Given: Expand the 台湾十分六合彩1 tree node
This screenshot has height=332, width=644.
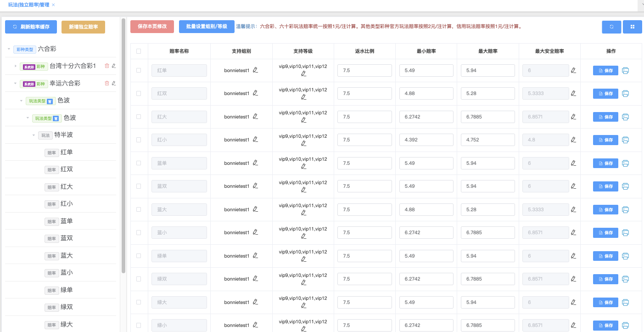Looking at the screenshot, I should pyautogui.click(x=16, y=66).
